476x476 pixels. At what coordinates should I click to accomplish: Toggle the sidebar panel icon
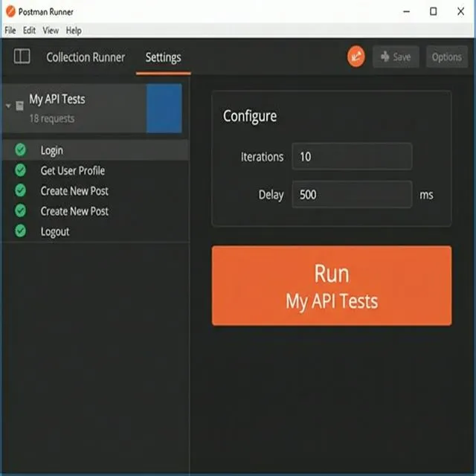(22, 57)
